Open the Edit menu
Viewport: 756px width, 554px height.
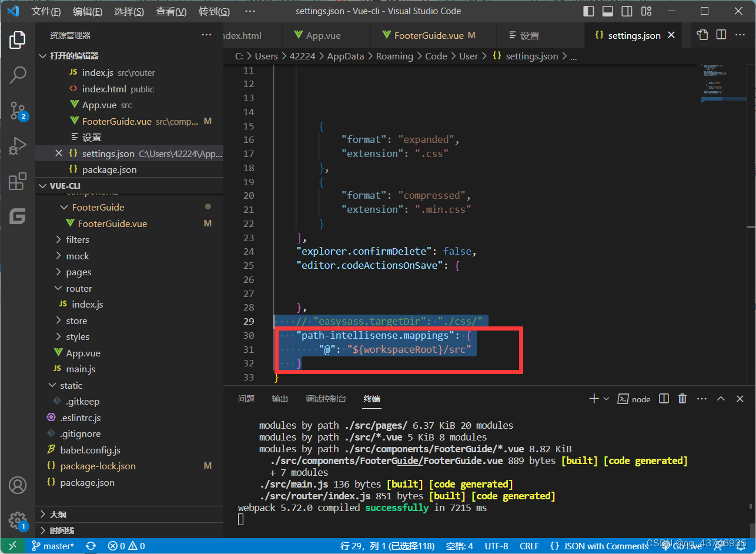[88, 12]
